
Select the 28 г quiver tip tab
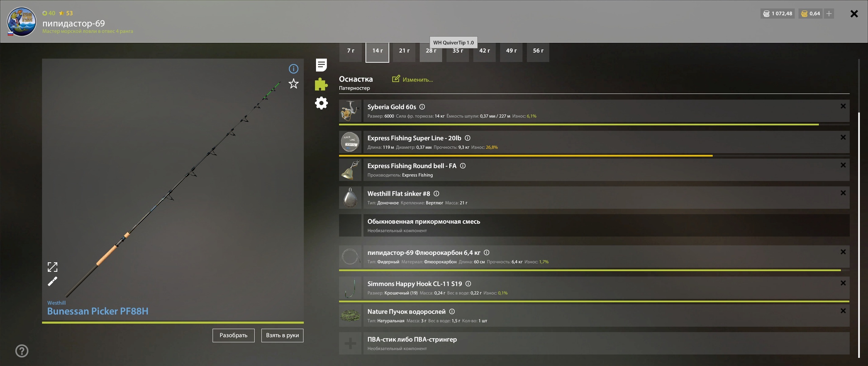click(431, 52)
